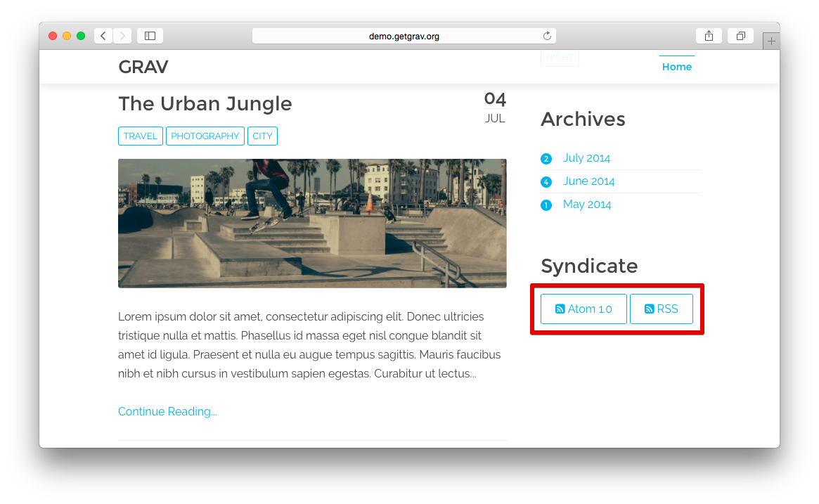Reload the page using the refresh icon
Viewport: 819px width, 504px height.
[x=547, y=36]
